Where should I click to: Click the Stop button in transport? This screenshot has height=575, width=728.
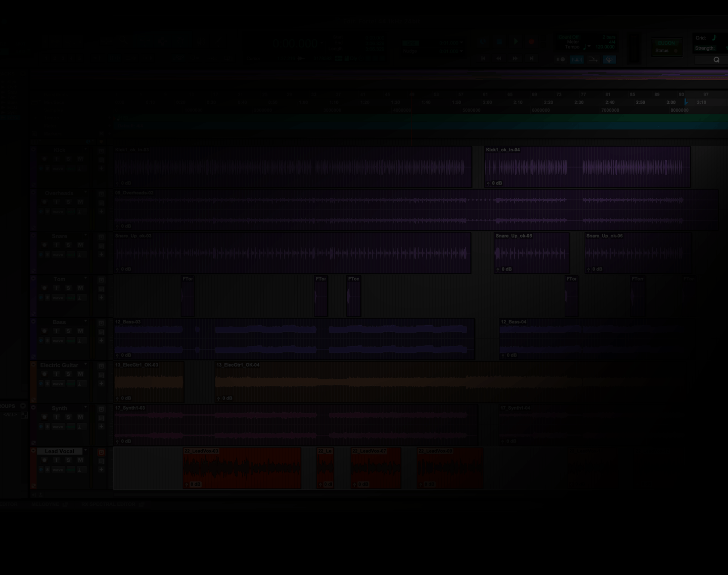pos(499,41)
